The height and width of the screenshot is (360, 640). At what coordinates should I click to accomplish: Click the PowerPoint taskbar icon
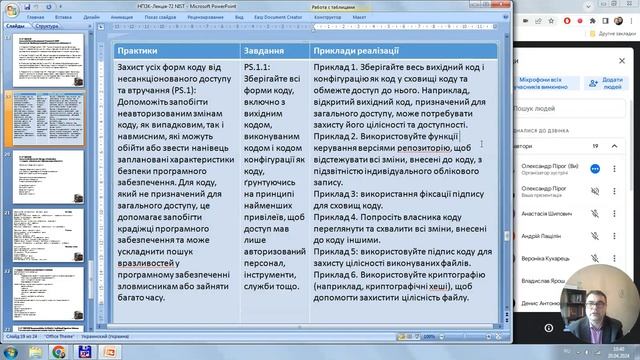tap(109, 352)
